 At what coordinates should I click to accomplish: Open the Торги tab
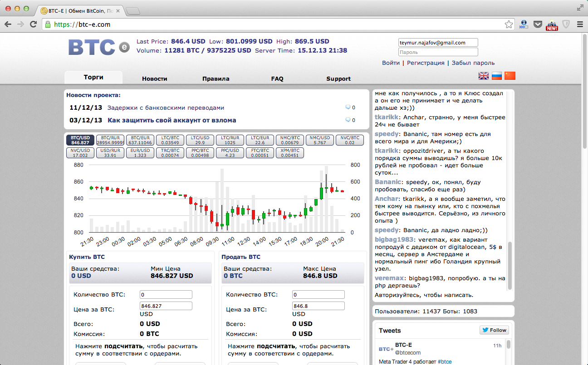click(93, 77)
